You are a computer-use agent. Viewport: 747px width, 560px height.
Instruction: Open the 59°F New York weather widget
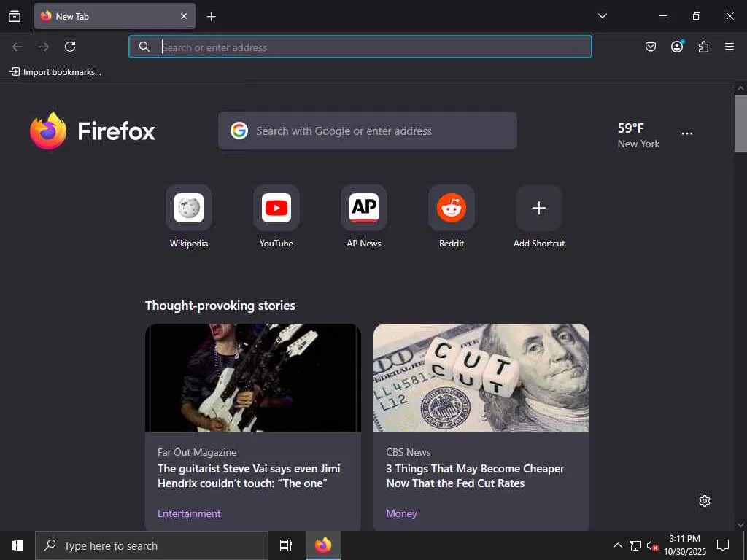(638, 135)
